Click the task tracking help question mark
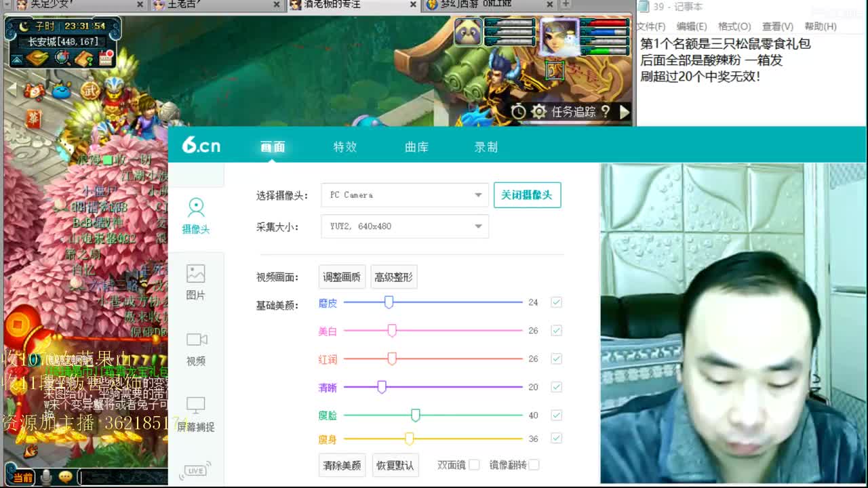Viewport: 868px width, 488px height. click(606, 111)
